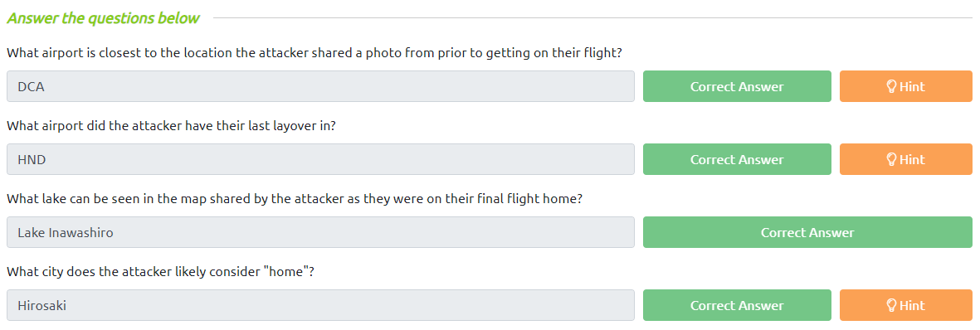Select the Lake Inawashiro answer field

tap(320, 232)
